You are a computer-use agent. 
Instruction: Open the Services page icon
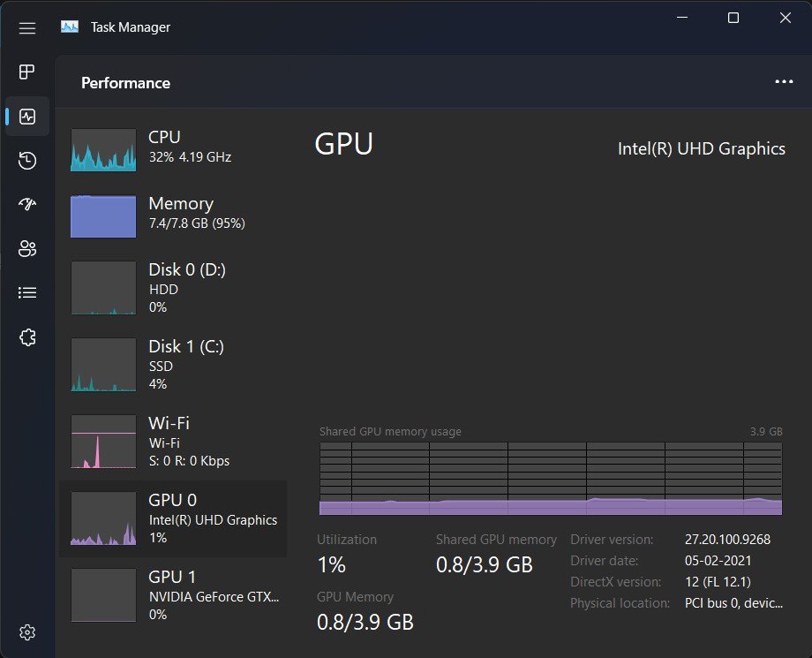(27, 337)
